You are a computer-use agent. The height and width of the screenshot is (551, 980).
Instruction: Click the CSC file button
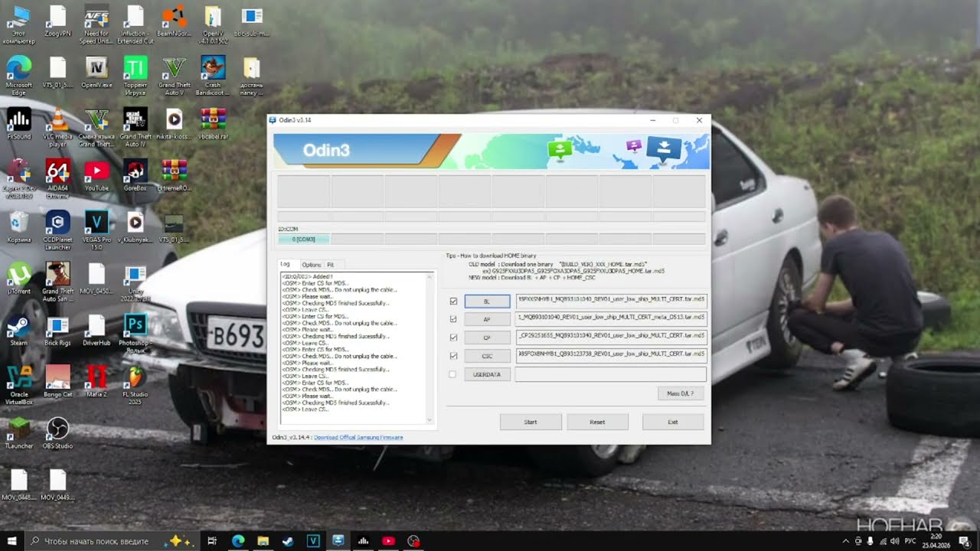click(x=487, y=356)
